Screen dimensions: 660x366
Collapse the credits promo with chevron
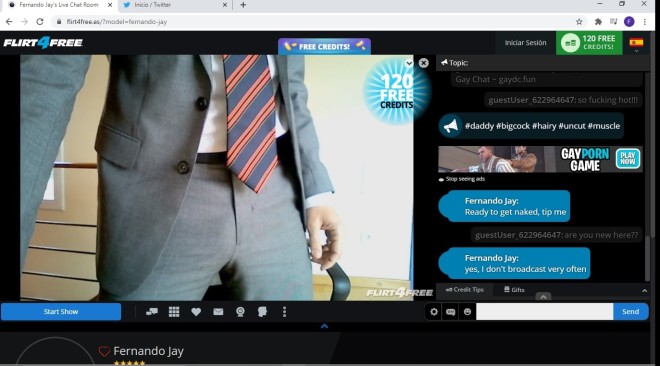pyautogui.click(x=409, y=63)
